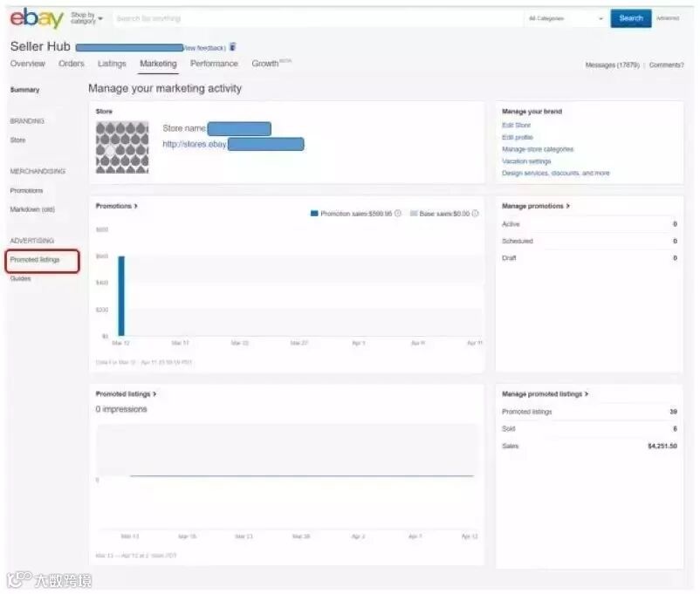Screen dimensions: 700x594
Task: Click the Promotion sales info icon
Action: (398, 214)
